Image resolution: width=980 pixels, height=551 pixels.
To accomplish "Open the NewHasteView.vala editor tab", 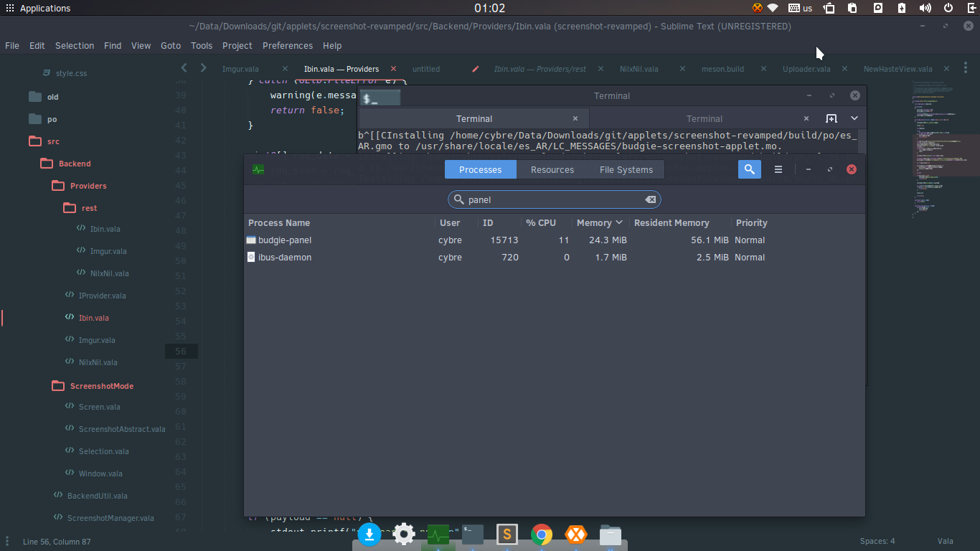I will point(897,69).
